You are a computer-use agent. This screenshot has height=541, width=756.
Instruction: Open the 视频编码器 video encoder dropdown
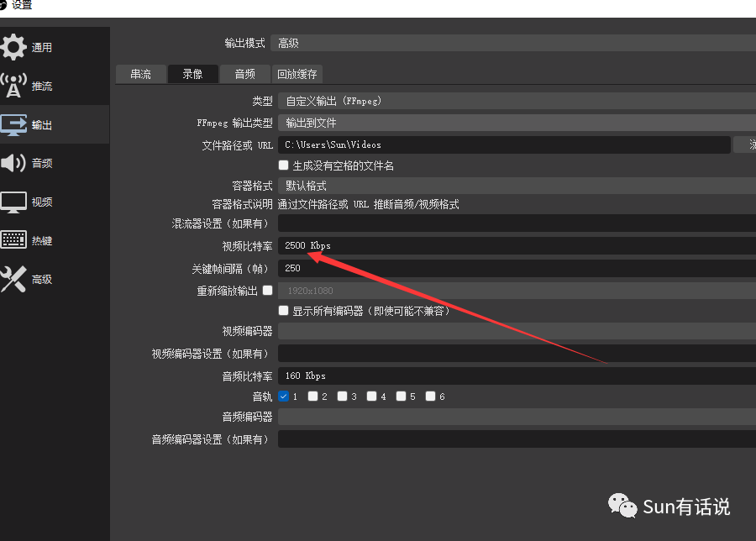(517, 331)
